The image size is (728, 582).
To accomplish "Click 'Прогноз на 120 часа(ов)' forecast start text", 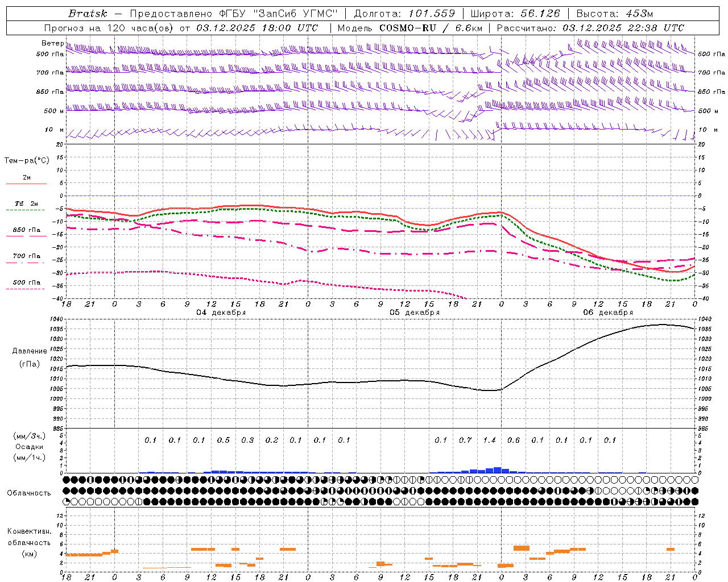I will click(x=109, y=28).
